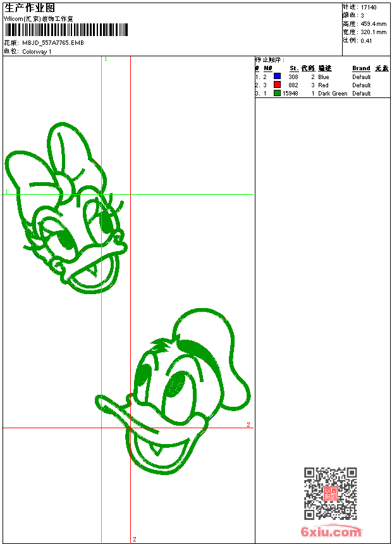Click the St. column header
The image size is (392, 544).
click(294, 68)
